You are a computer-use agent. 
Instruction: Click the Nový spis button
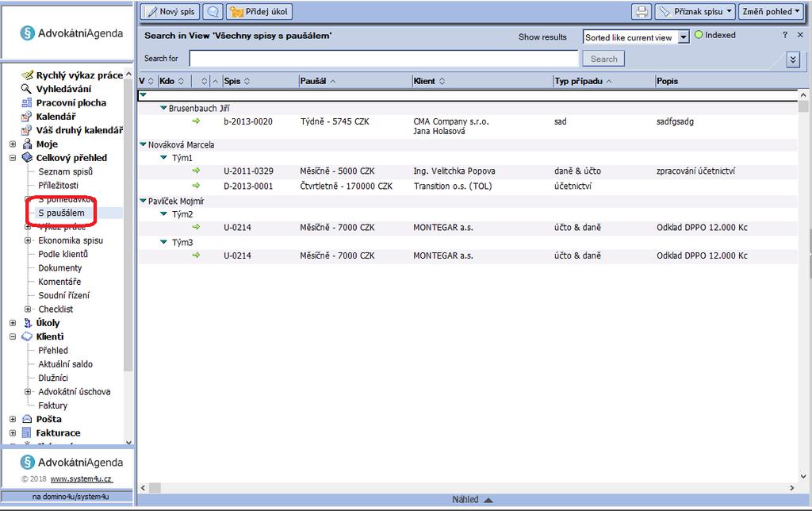170,11
